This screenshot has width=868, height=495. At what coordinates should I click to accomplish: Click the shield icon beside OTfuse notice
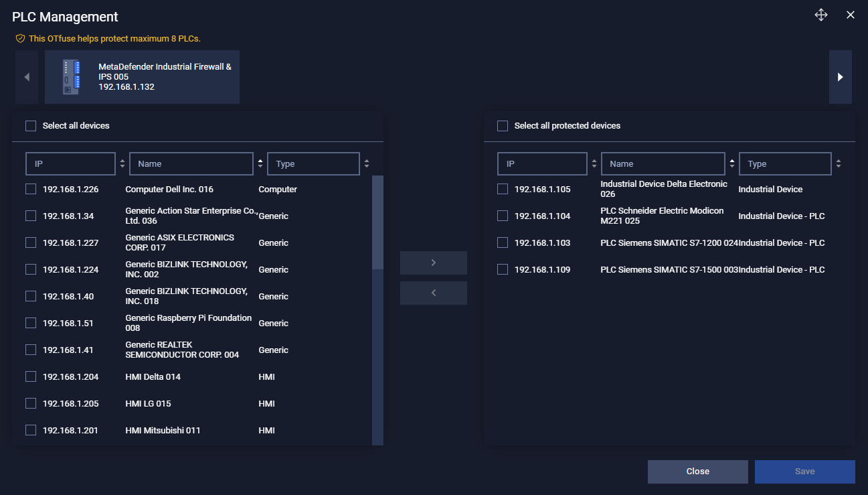tap(20, 39)
